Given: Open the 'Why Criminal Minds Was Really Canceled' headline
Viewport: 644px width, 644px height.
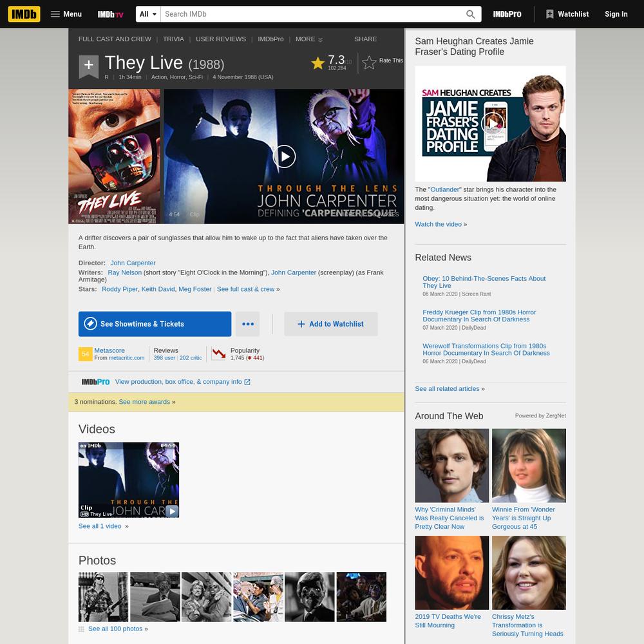Looking at the screenshot, I should point(450,518).
